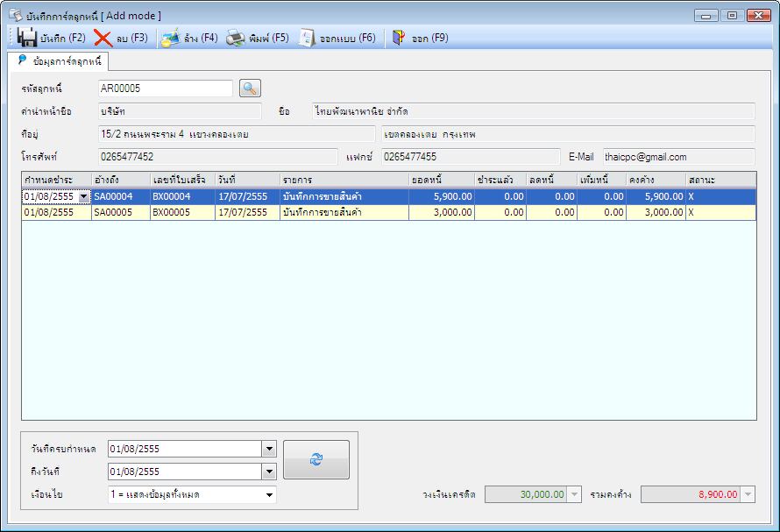Click the ถึงวันที่ date text 01/08/2555
Image resolution: width=780 pixels, height=532 pixels.
[x=135, y=472]
